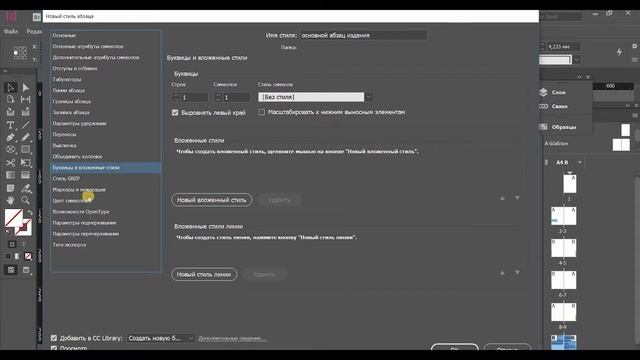Select the Ellipse Frame tool
This screenshot has height=360, width=640.
click(x=11, y=150)
